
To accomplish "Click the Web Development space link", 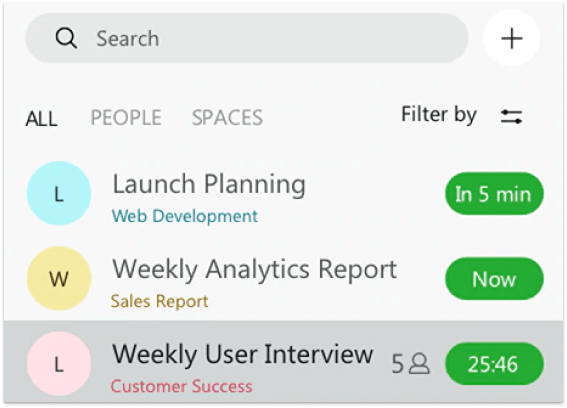I will [185, 216].
